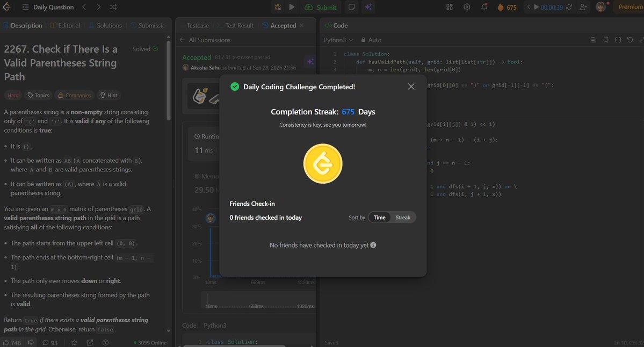This screenshot has height=347, width=644.
Task: Click the bookmark icon in editor toolbar
Action: (606, 40)
